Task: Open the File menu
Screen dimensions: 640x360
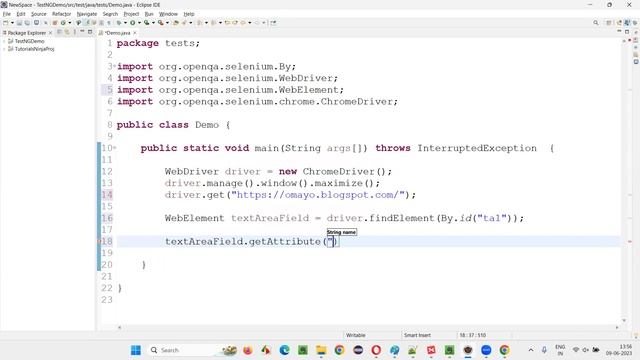Action: pyautogui.click(x=7, y=14)
